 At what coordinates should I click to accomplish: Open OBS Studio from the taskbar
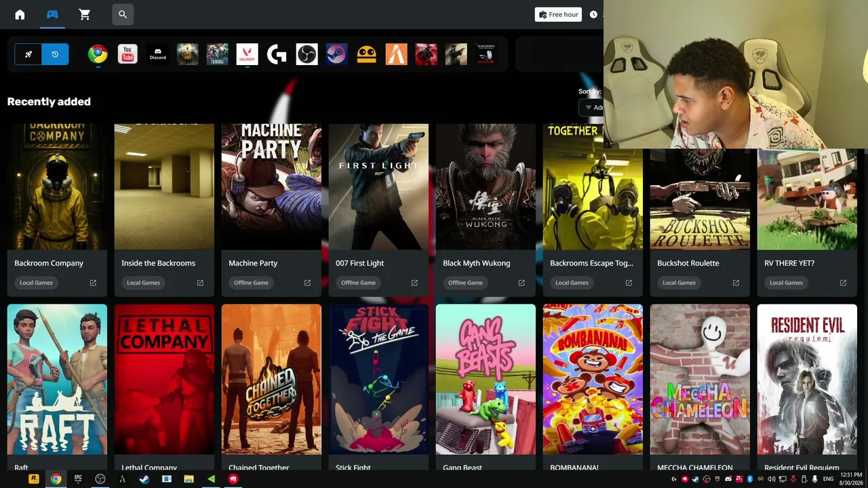(100, 479)
